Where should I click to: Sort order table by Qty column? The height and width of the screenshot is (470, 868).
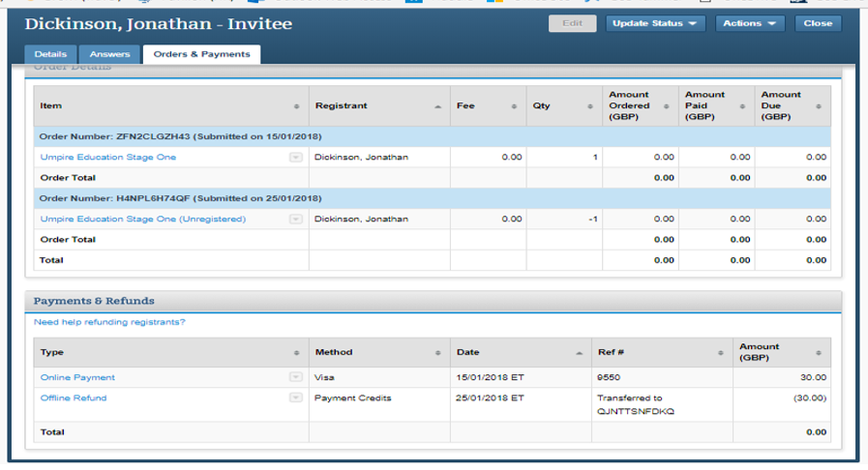coord(564,105)
